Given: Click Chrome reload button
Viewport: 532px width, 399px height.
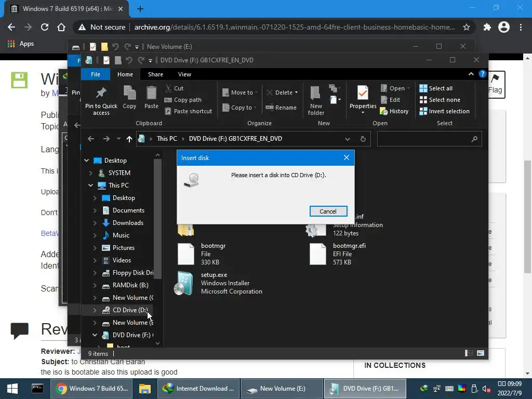Looking at the screenshot, I should tap(45, 27).
